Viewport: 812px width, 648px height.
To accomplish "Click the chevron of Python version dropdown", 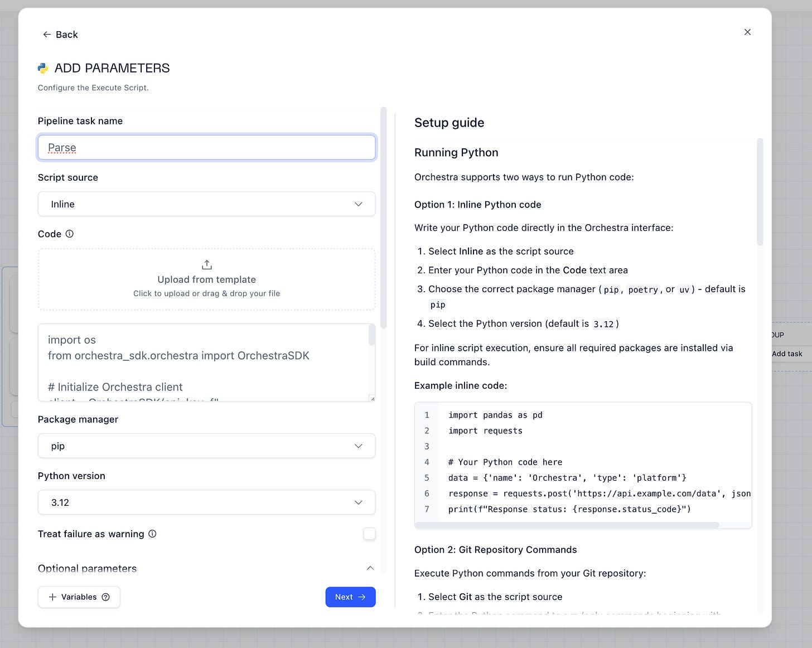I will 359,502.
